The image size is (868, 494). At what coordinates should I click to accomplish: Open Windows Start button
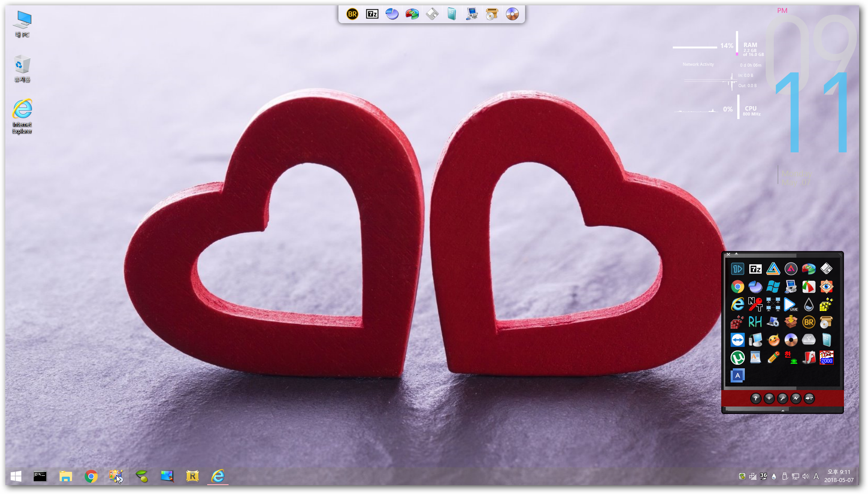[x=16, y=476]
